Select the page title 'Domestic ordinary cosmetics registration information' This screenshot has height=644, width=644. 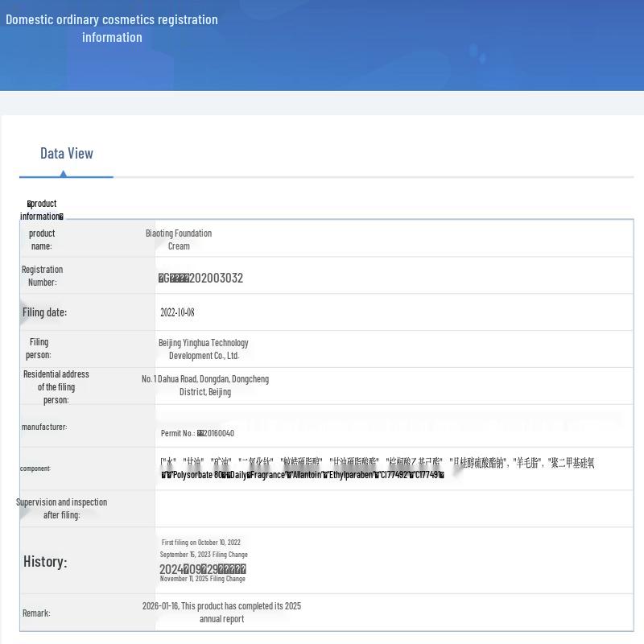point(112,28)
